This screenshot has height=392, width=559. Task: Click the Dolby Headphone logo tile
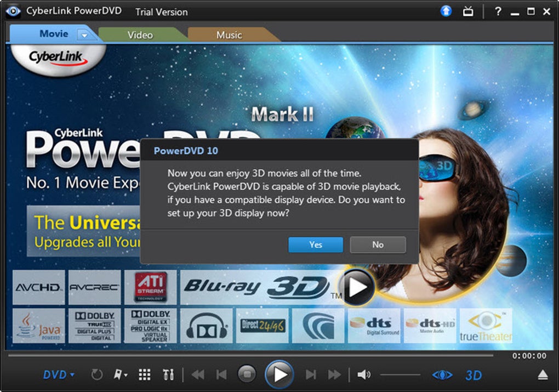click(207, 326)
